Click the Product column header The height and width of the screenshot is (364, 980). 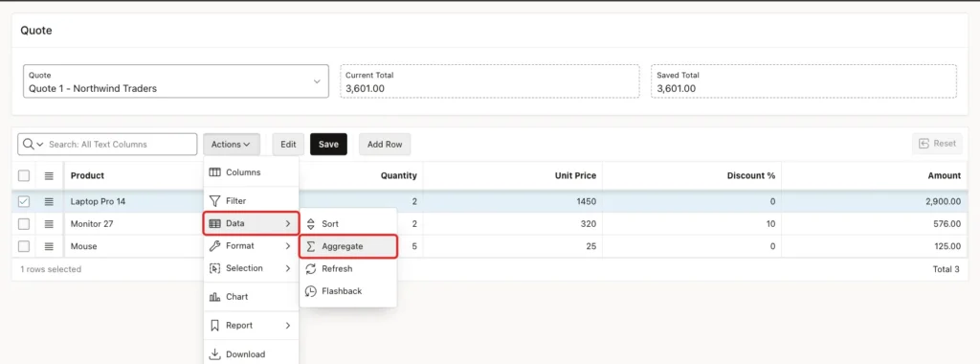pos(87,175)
